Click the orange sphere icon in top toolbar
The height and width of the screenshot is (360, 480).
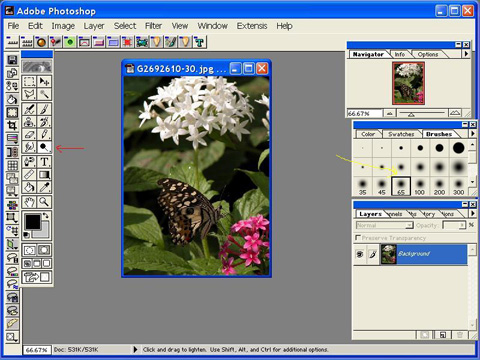pos(41,42)
